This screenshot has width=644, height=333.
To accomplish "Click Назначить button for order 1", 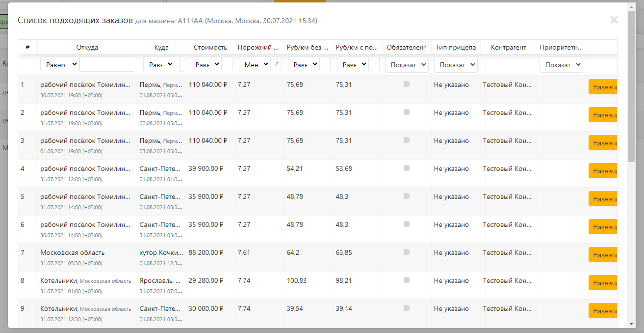I will [x=603, y=87].
